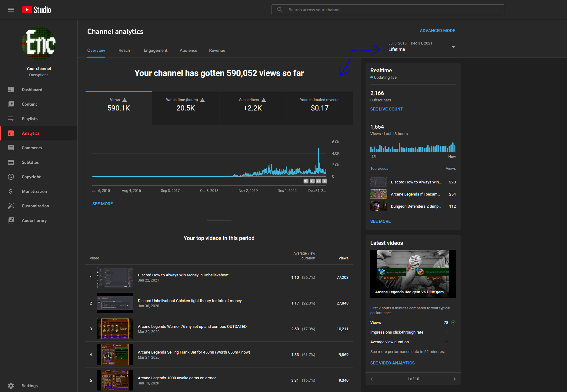Click ADVANCED MODE link

click(x=437, y=31)
